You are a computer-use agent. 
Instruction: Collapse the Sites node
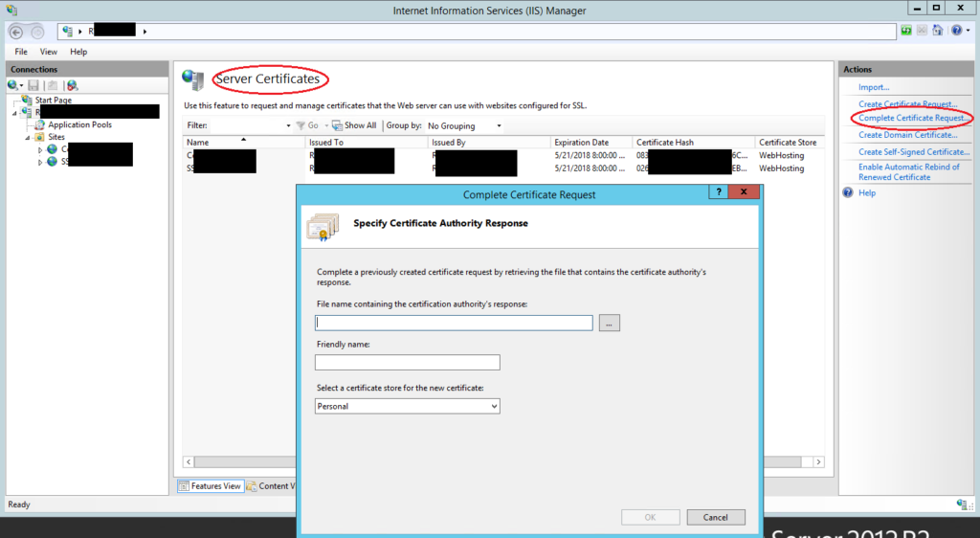(x=28, y=138)
